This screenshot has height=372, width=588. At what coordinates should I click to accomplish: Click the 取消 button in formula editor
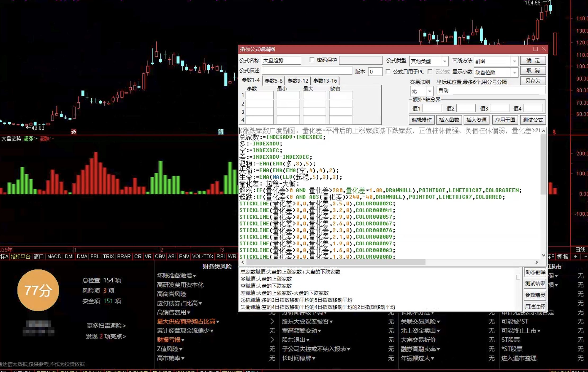point(533,70)
